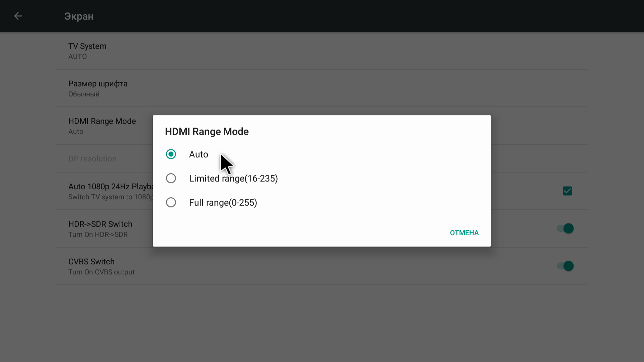Open Размер шрифта font size setting
The image size is (644, 362).
click(x=322, y=88)
